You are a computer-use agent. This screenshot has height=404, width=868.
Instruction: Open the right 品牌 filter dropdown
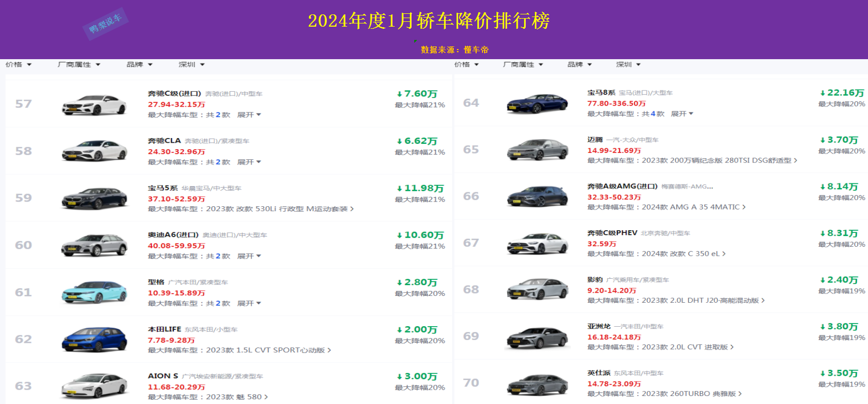[x=580, y=64]
